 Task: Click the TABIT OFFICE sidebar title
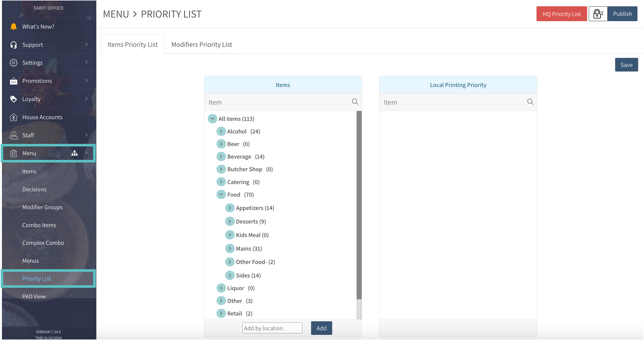(48, 8)
